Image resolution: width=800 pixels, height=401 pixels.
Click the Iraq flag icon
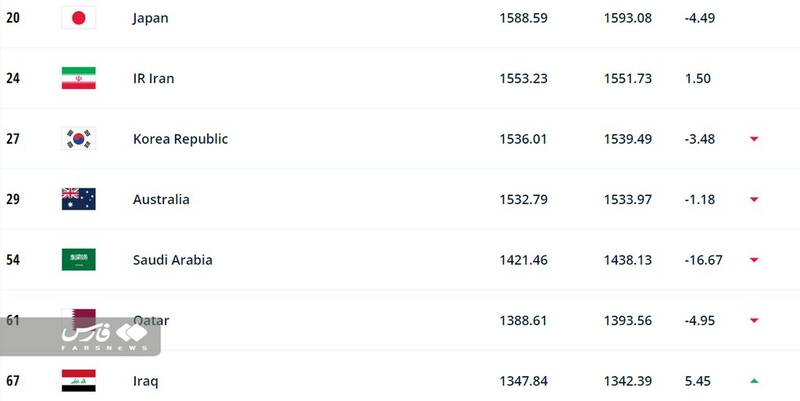click(78, 380)
